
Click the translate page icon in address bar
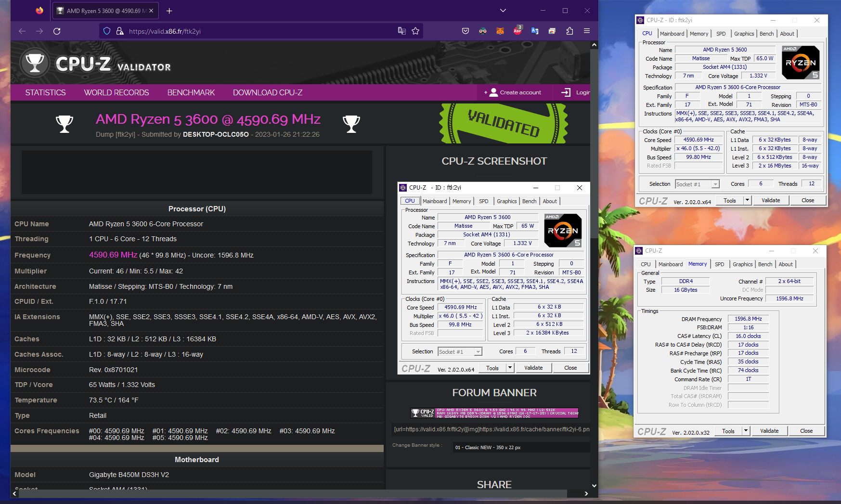point(401,31)
